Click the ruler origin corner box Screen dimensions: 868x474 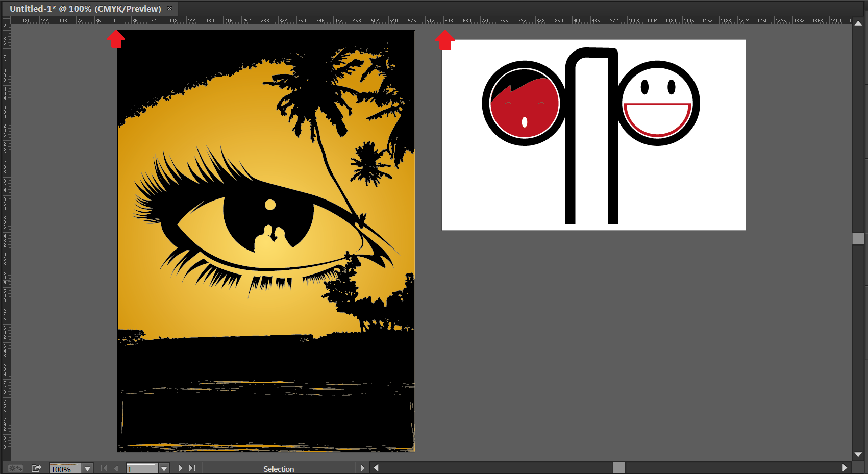[x=6, y=21]
